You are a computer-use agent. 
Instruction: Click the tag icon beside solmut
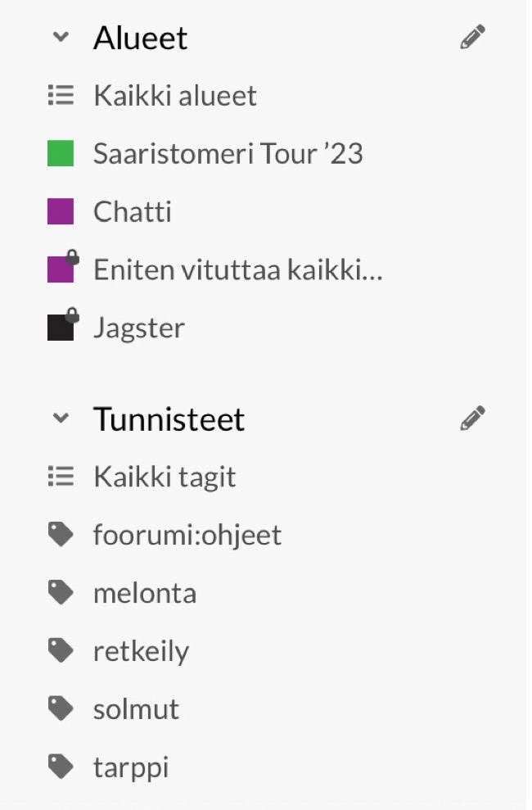(61, 709)
